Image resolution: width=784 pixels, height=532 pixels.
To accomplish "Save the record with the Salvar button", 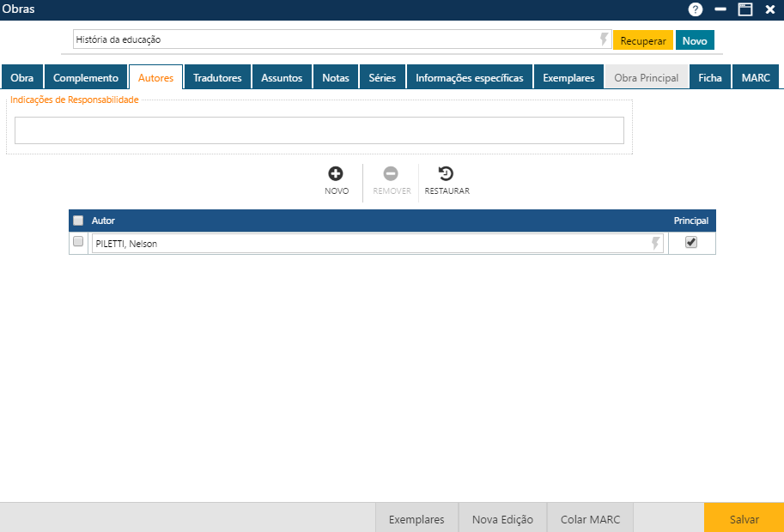I will point(744,518).
